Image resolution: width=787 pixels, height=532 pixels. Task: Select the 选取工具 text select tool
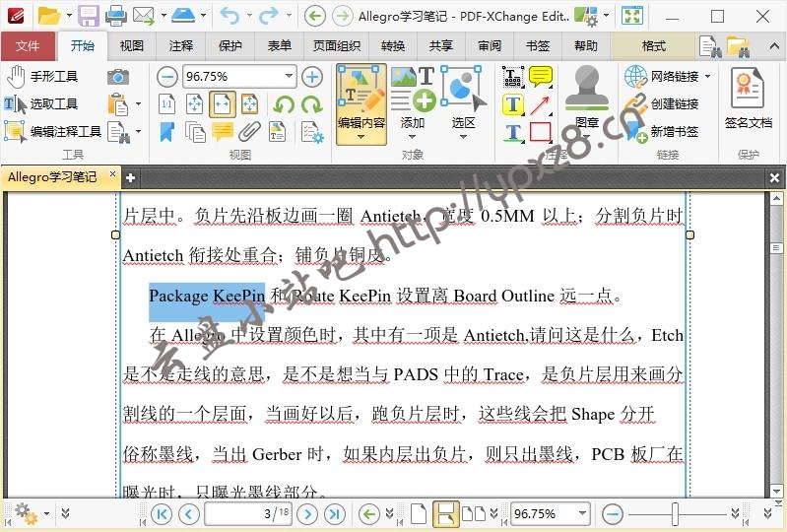(41, 103)
